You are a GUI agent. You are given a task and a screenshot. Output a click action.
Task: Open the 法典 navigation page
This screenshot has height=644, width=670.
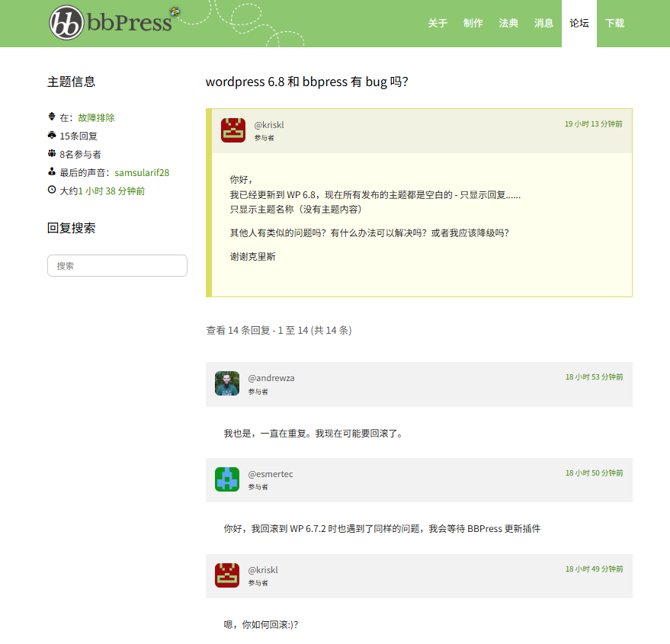coord(508,24)
